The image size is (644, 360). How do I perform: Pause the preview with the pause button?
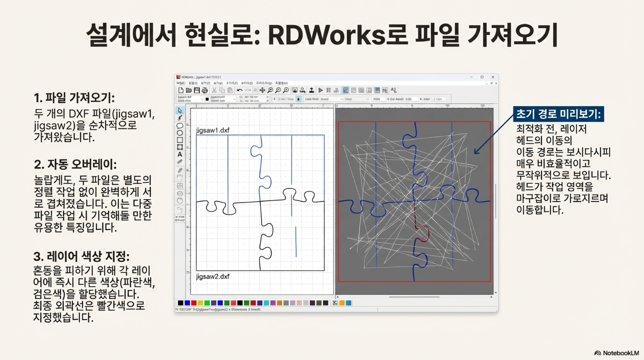328,90
